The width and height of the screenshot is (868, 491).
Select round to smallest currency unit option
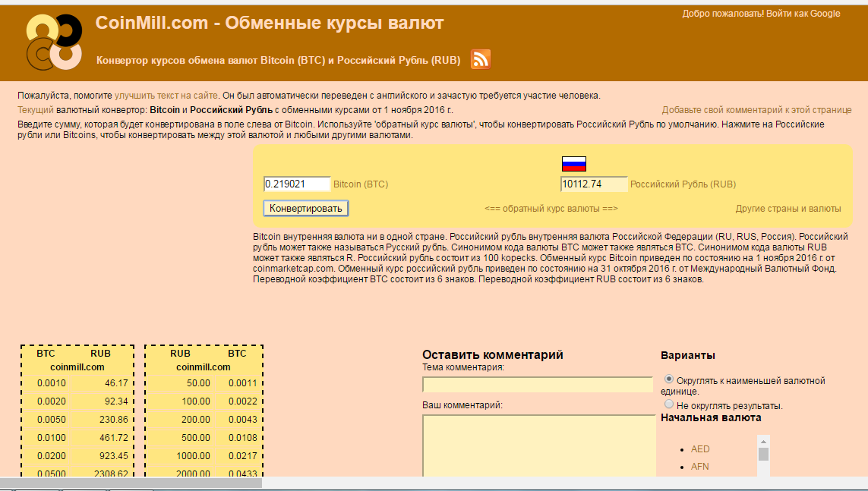[668, 379]
